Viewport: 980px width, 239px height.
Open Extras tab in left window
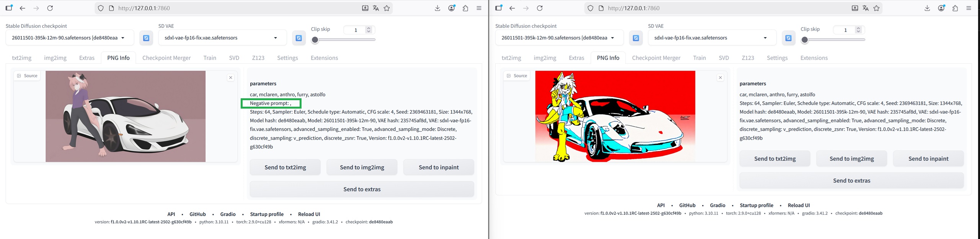[x=87, y=58]
